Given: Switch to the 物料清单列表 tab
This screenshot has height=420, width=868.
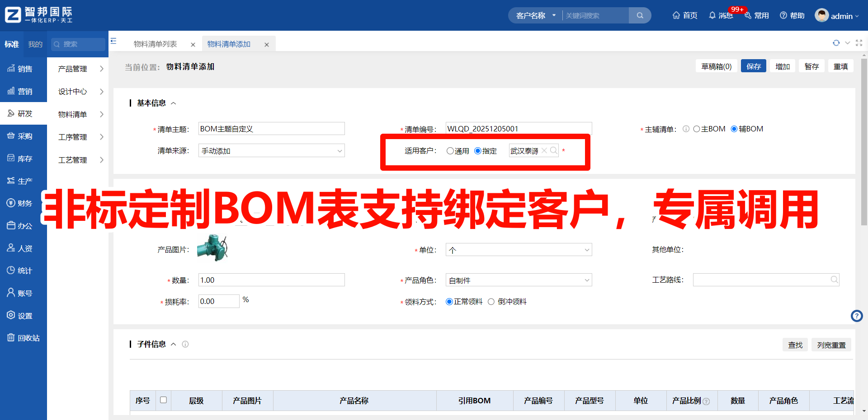Looking at the screenshot, I should pyautogui.click(x=154, y=44).
